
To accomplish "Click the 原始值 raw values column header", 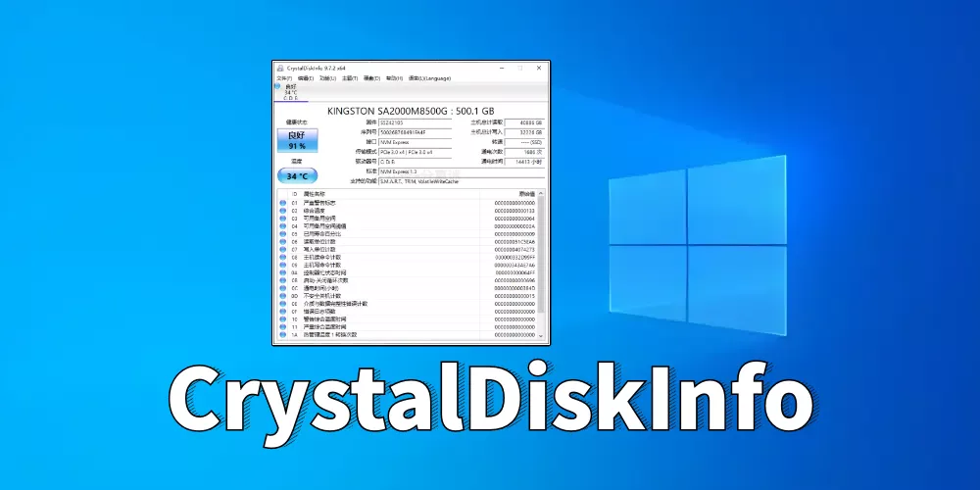I will pos(526,194).
